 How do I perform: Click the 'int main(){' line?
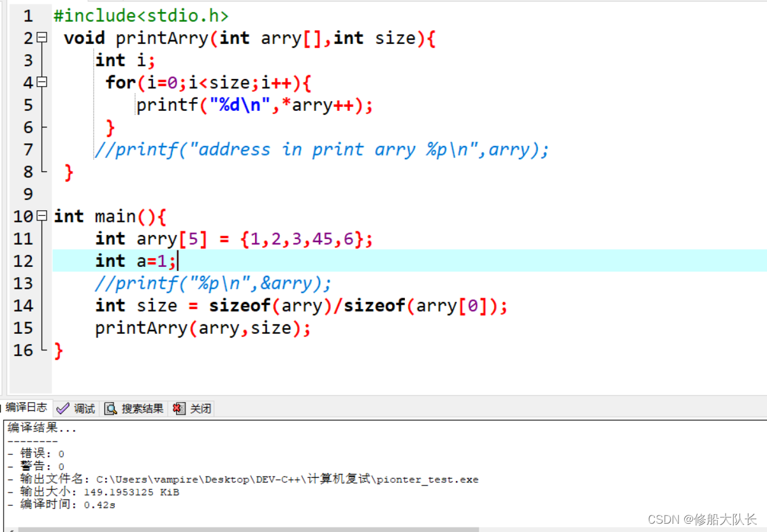coord(110,217)
